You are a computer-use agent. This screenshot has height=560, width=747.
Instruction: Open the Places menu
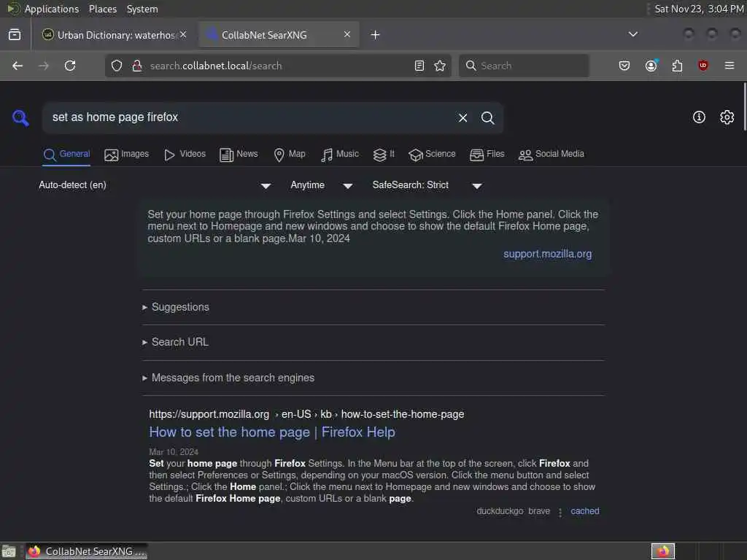click(103, 9)
